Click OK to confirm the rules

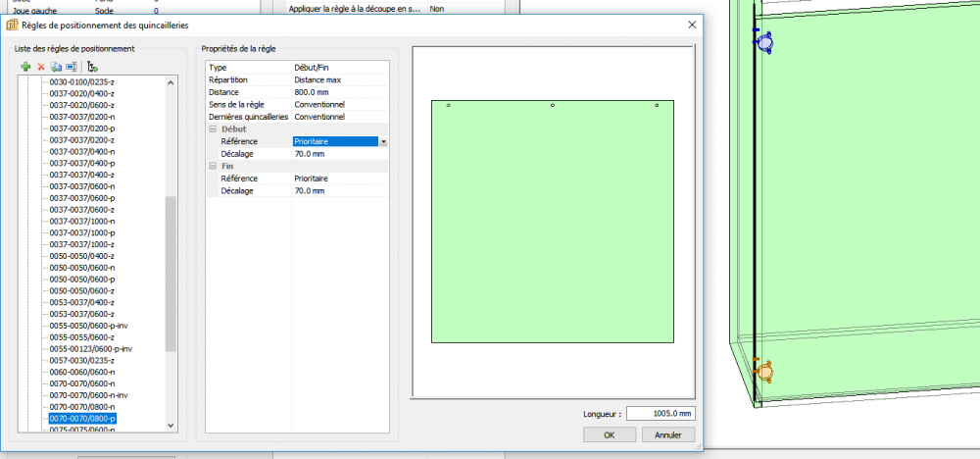[x=610, y=435]
